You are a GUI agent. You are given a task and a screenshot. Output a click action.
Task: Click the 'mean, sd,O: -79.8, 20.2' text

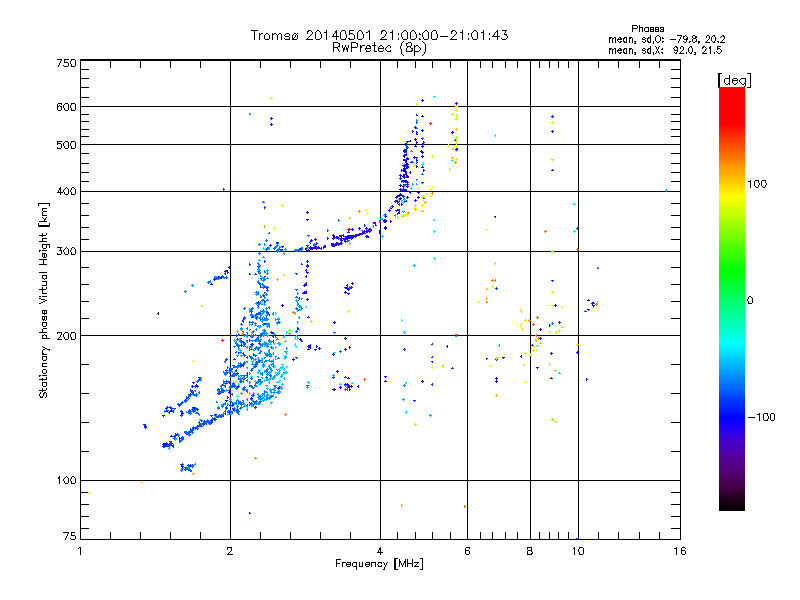click(667, 39)
